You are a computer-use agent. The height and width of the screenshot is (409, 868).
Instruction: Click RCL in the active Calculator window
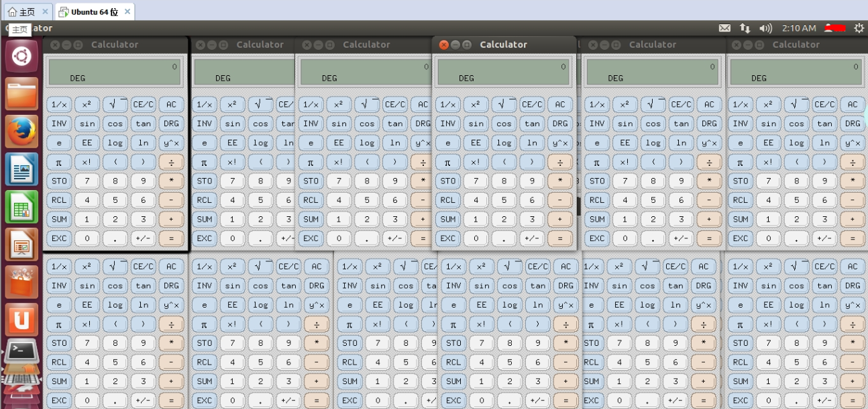[447, 200]
